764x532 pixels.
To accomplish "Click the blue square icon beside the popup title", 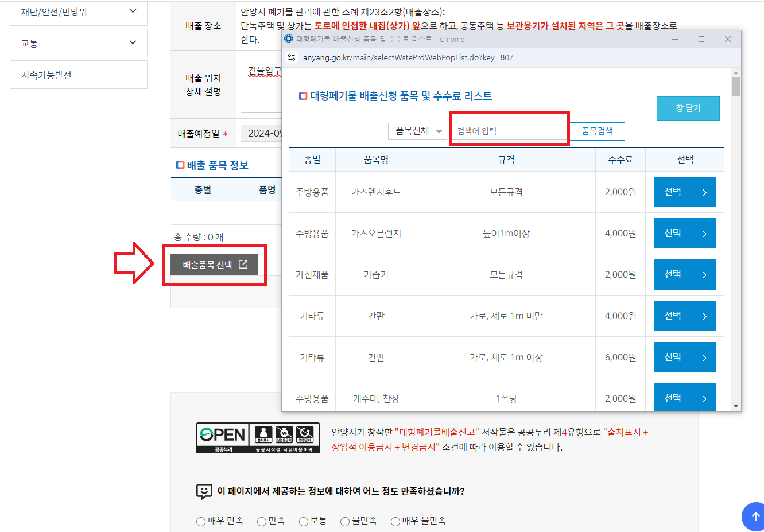I will point(303,95).
